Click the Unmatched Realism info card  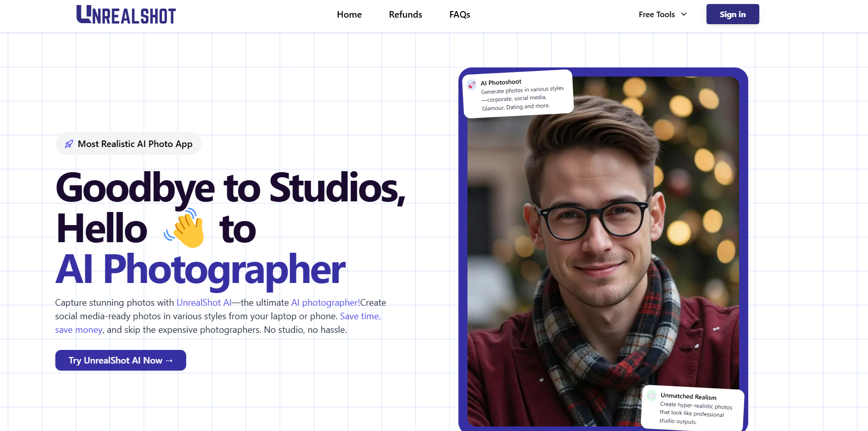(x=692, y=408)
